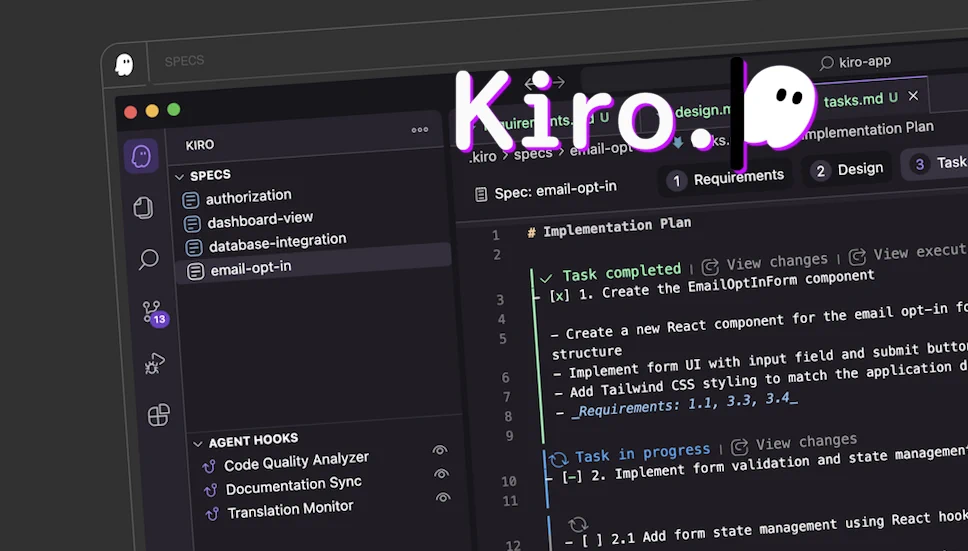This screenshot has height=551, width=968.
Task: Click the .kiro breadcrumb segment
Action: click(x=482, y=157)
